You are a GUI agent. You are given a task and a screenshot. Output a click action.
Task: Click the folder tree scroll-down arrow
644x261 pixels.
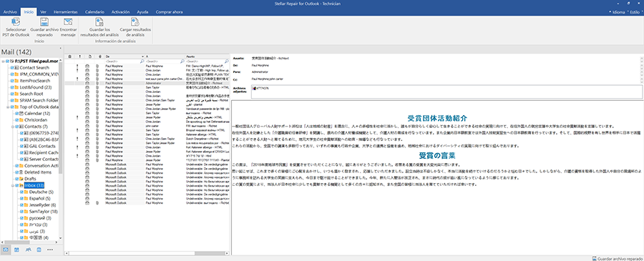pyautogui.click(x=61, y=237)
